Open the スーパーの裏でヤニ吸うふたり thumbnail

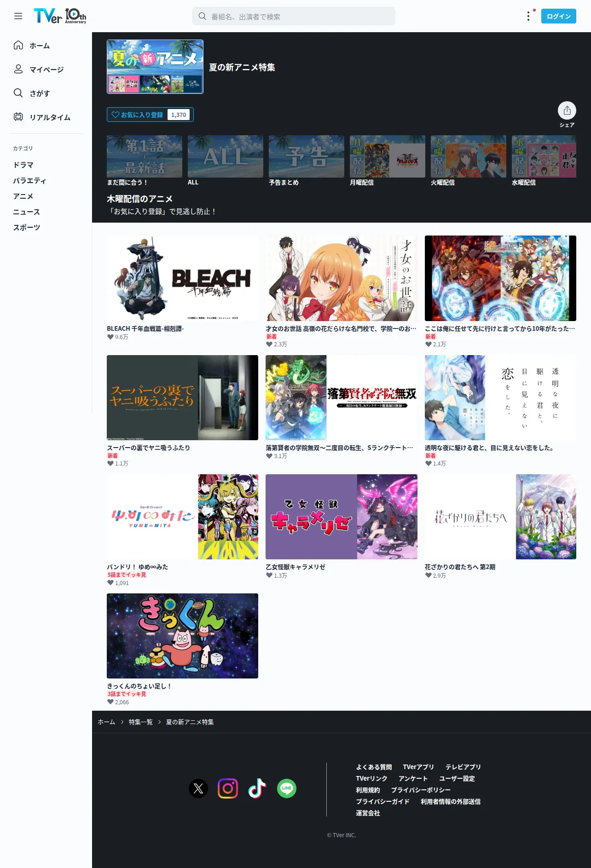(x=182, y=397)
